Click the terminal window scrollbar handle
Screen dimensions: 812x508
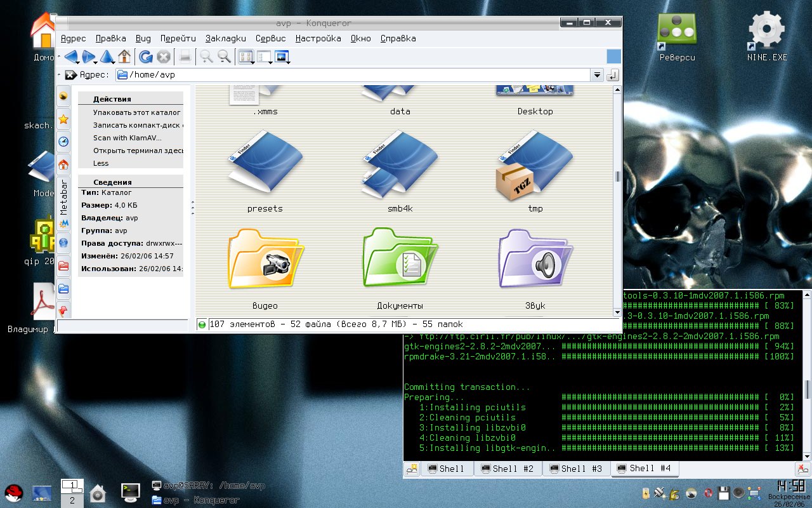pyautogui.click(x=807, y=389)
